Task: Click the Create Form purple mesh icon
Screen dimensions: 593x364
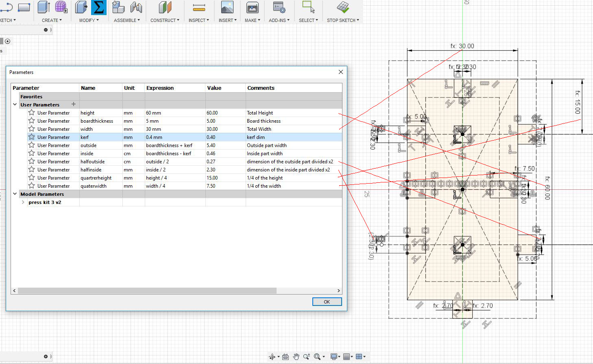Action: pos(61,7)
